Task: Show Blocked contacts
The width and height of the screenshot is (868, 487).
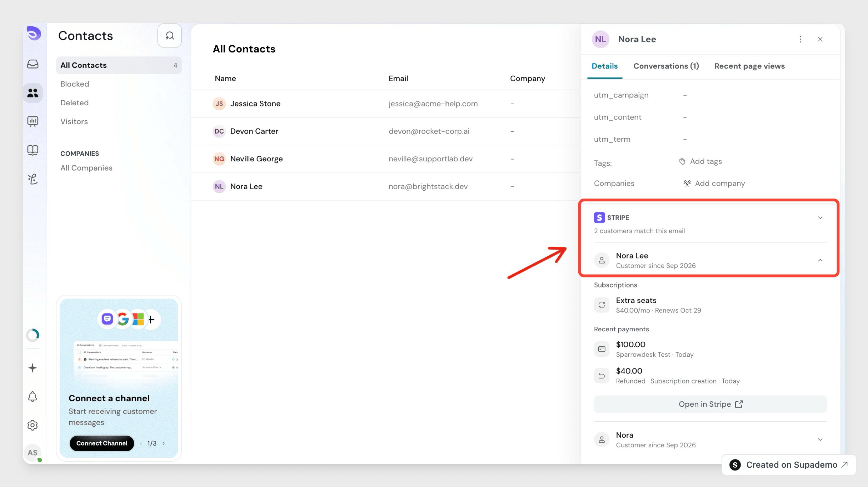Action: point(75,84)
